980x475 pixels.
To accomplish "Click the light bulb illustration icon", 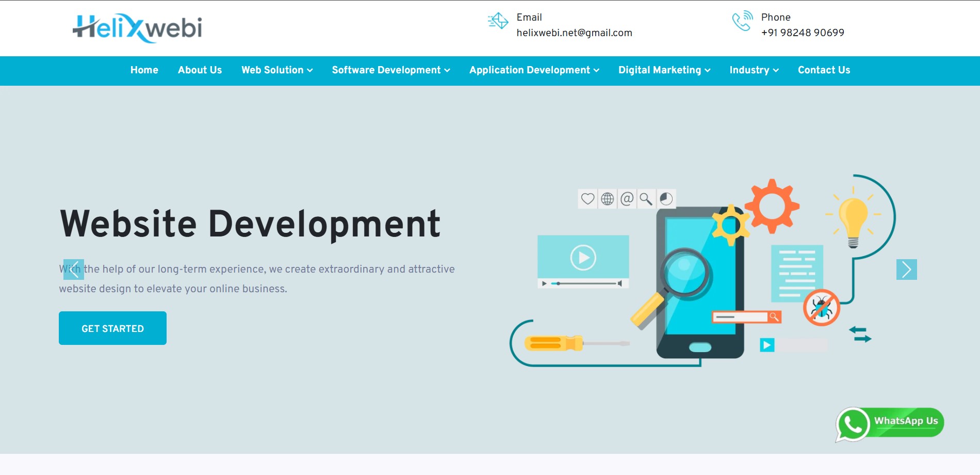I will point(853,219).
